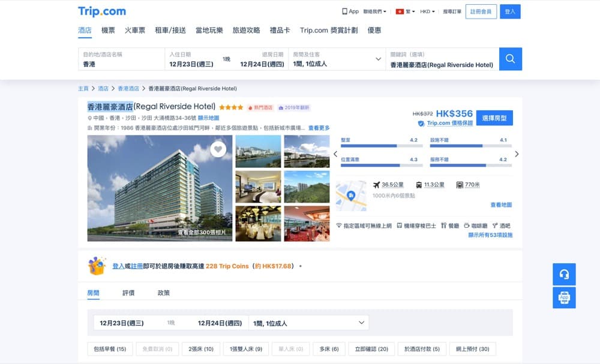
Task: Click the airport shuttle bus amenity icon
Action: [x=400, y=225]
